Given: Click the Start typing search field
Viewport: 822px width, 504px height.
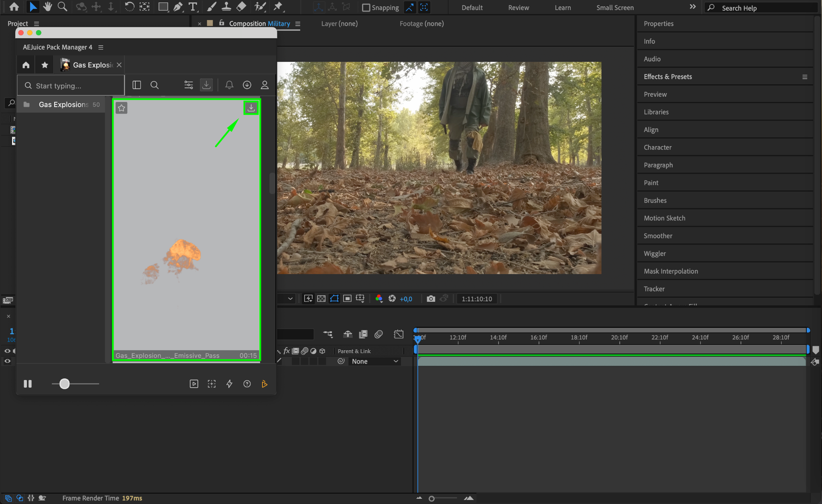Looking at the screenshot, I should [72, 86].
